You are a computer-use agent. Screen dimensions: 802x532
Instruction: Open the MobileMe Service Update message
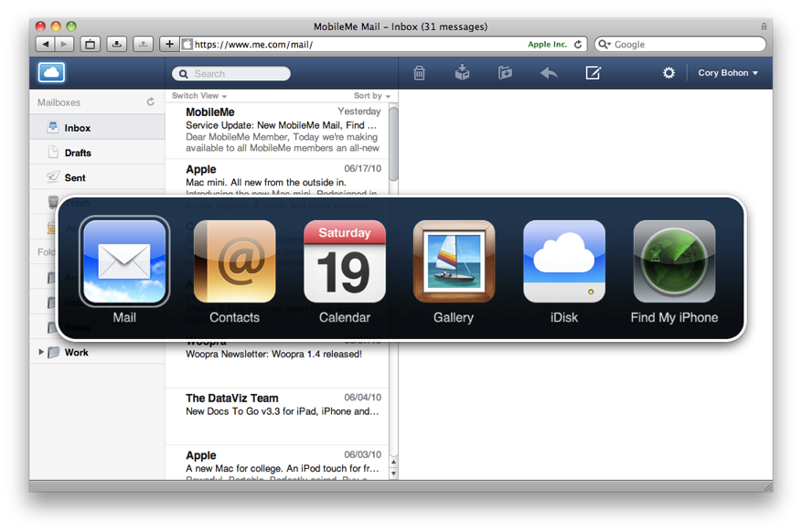[x=277, y=131]
